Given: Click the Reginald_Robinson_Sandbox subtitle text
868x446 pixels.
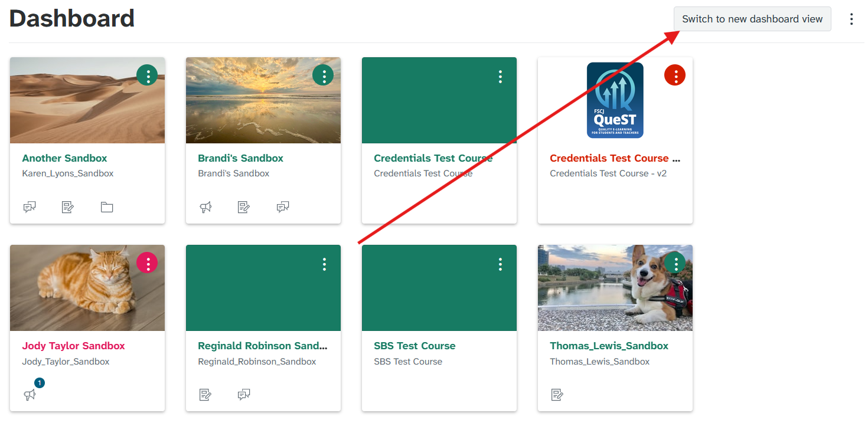Looking at the screenshot, I should pos(257,362).
